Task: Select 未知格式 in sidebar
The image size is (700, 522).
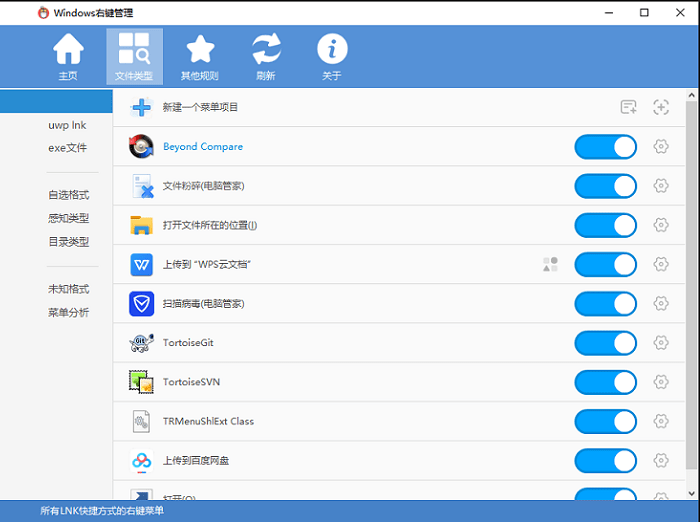Action: coord(68,289)
